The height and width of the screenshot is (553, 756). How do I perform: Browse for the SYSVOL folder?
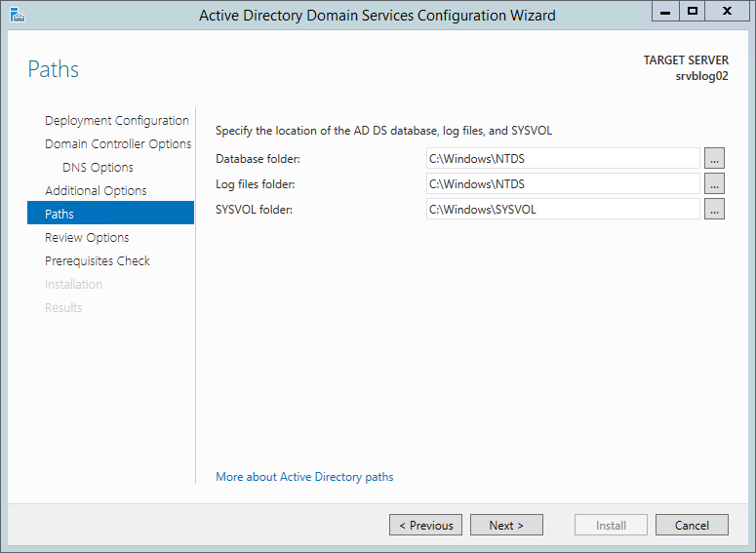coord(714,210)
